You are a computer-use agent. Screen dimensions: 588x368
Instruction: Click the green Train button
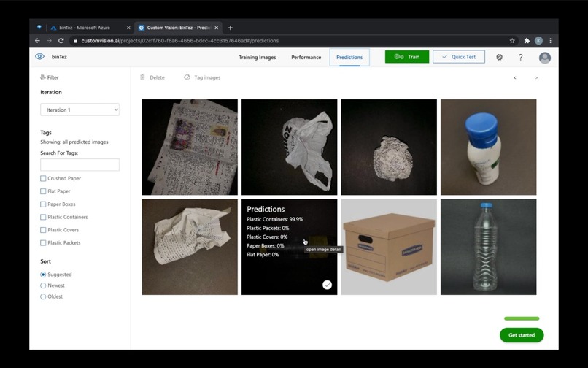[x=407, y=57]
